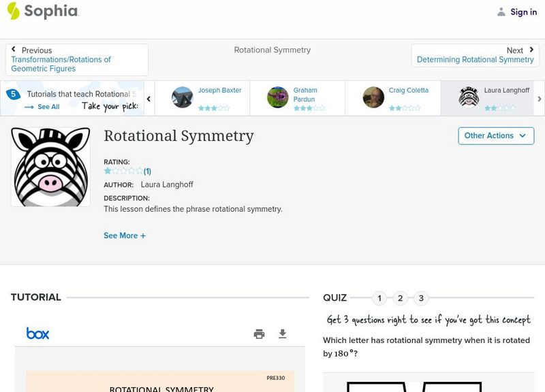Select quiz step 2 circle

point(401,298)
